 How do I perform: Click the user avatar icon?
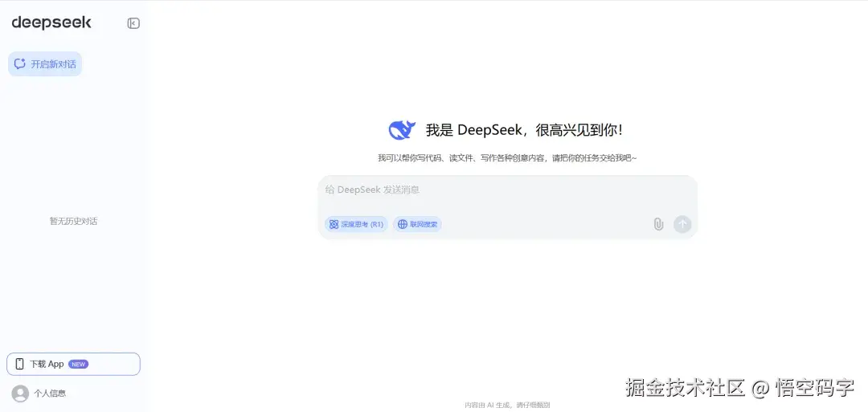point(20,394)
